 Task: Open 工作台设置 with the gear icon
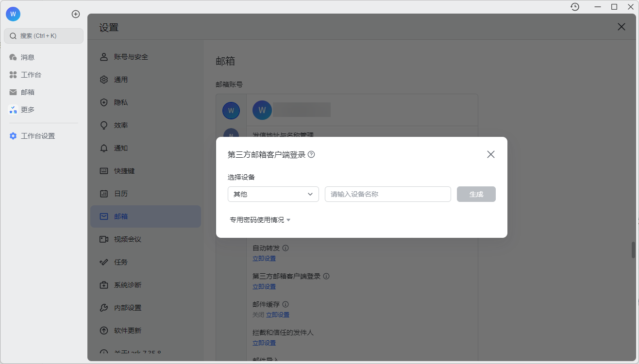[x=37, y=136]
